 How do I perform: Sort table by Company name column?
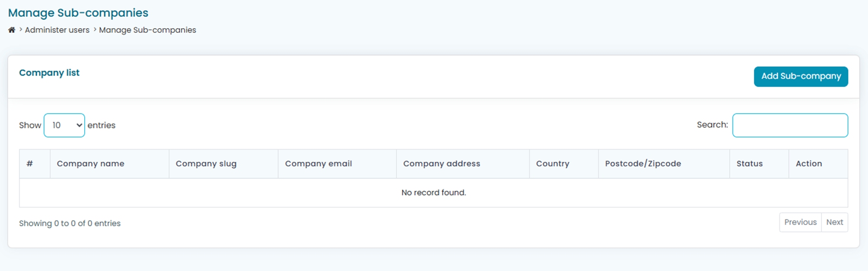[90, 163]
